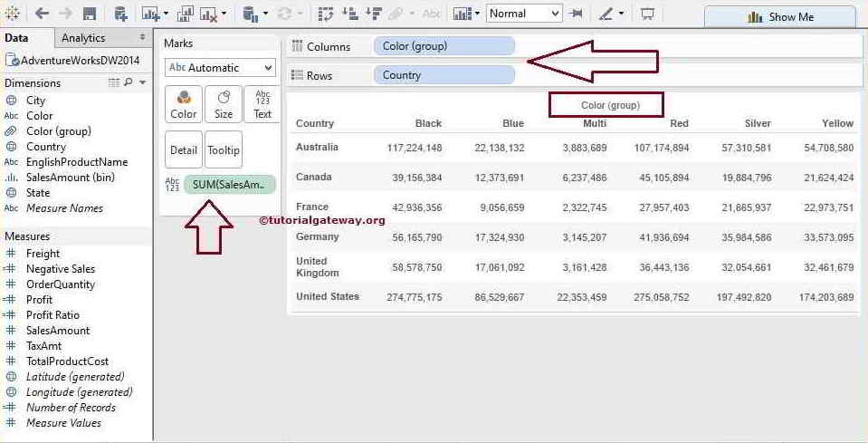Select the Measure Names field

pyautogui.click(x=64, y=208)
